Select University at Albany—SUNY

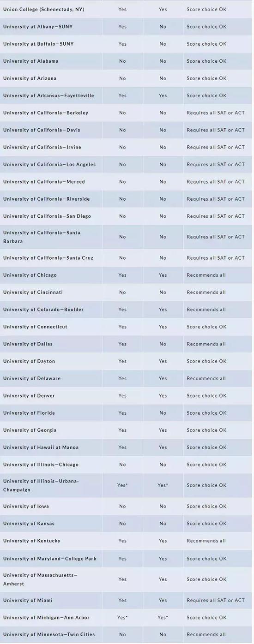pos(38,27)
